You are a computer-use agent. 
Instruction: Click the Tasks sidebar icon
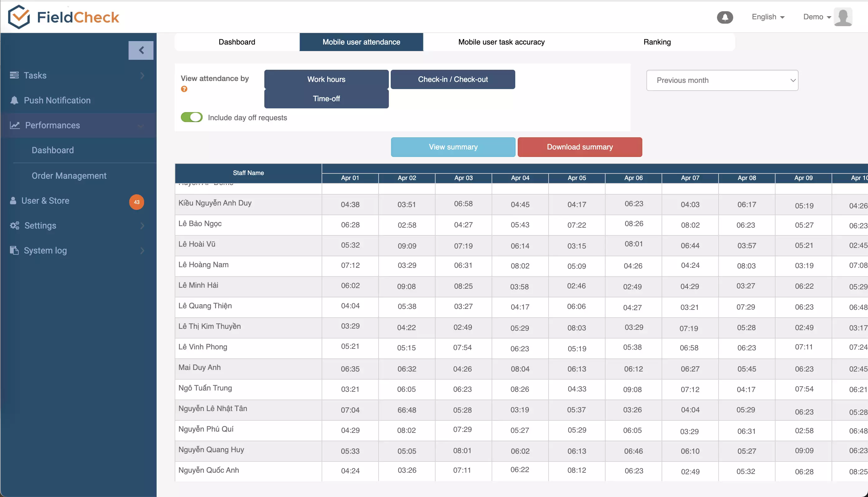[x=14, y=75]
